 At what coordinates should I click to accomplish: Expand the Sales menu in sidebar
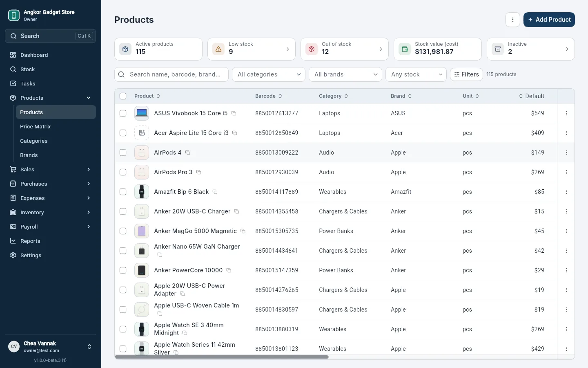pos(51,169)
